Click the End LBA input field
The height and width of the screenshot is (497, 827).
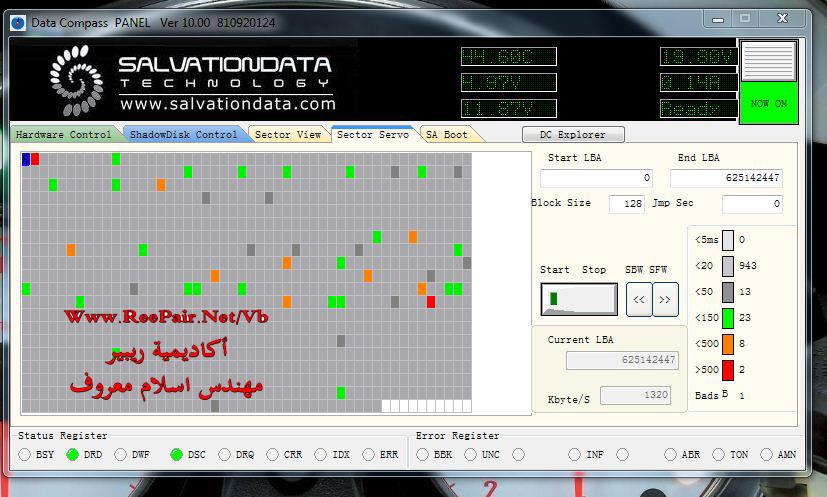pyautogui.click(x=727, y=178)
